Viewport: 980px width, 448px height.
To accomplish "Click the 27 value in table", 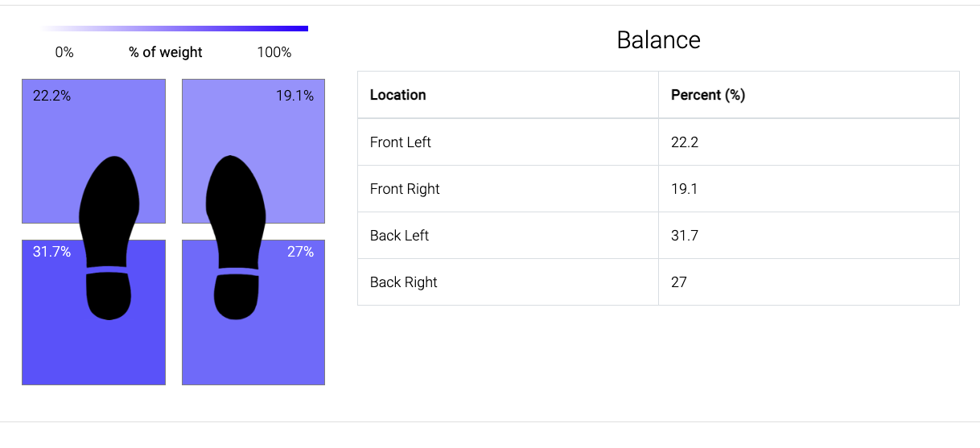I will 679,282.
